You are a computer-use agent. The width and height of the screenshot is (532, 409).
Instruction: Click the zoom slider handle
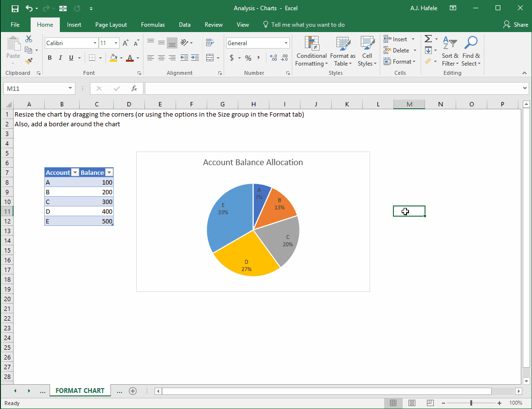coord(471,403)
